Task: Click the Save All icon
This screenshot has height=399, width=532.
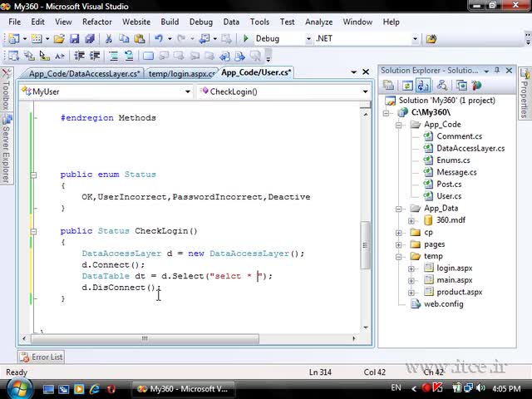Action: click(90, 39)
